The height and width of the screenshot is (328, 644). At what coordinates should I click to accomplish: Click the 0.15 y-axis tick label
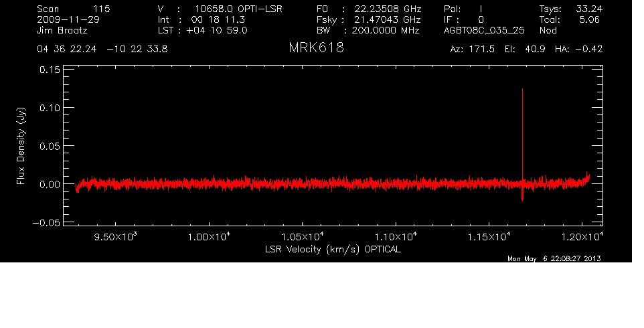point(50,70)
